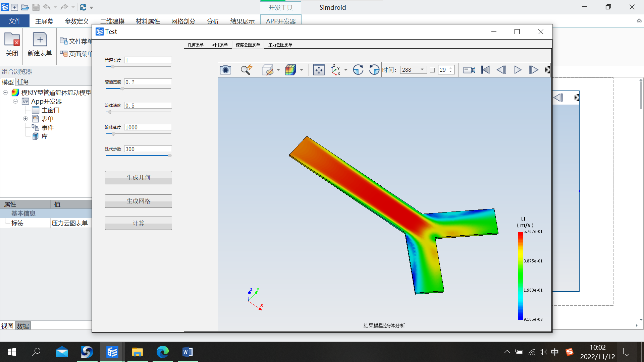Image resolution: width=644 pixels, height=362 pixels.
Task: Switch to the 速度云图表单 tab
Action: (248, 45)
